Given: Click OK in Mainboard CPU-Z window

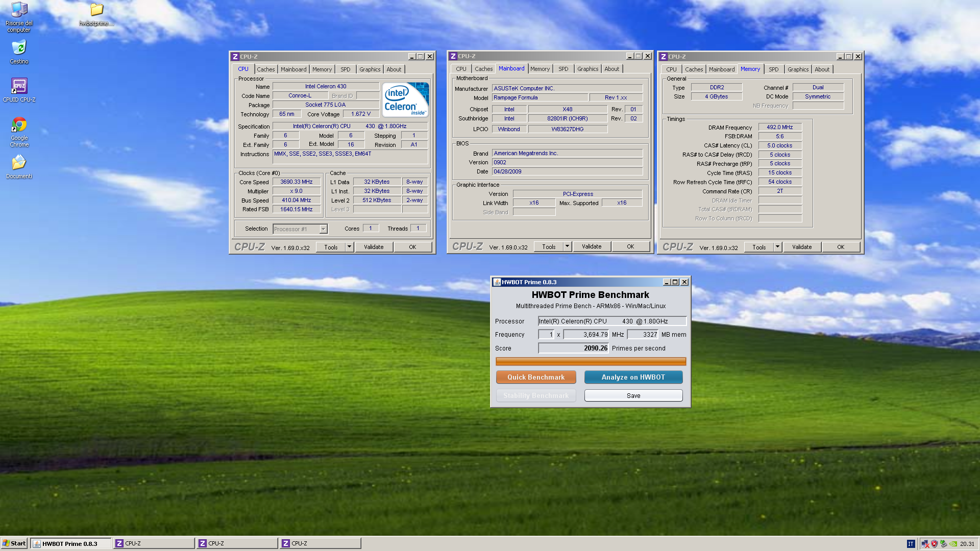Looking at the screenshot, I should [630, 246].
